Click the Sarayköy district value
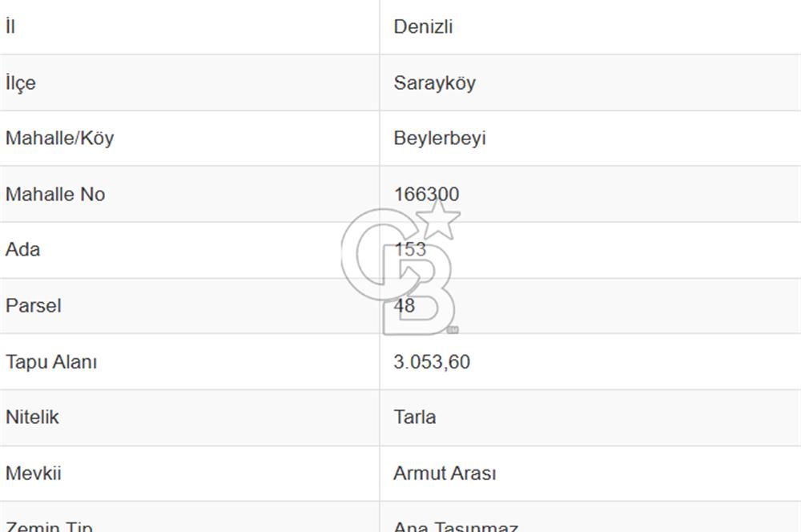 tap(435, 83)
